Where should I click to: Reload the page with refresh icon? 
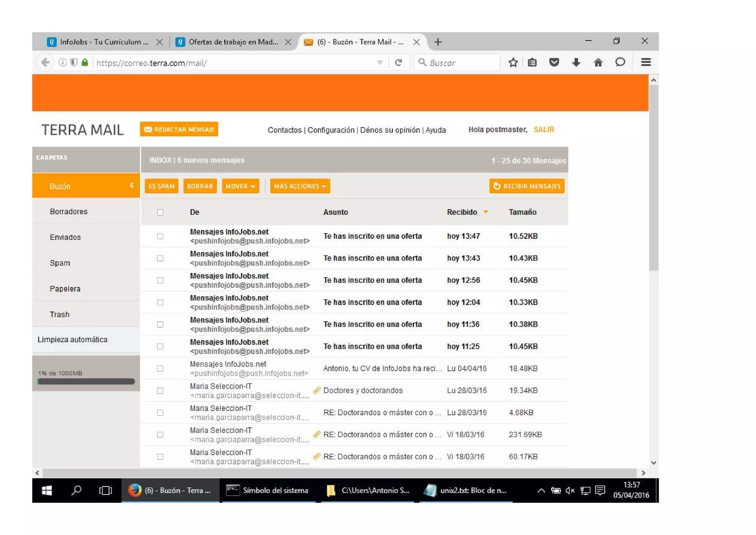click(x=398, y=62)
